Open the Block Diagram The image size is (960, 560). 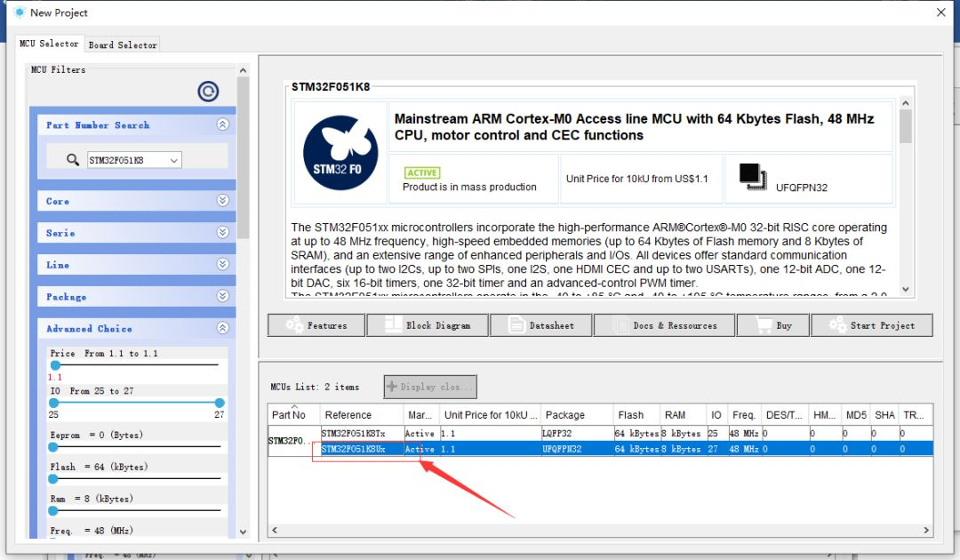tap(428, 325)
